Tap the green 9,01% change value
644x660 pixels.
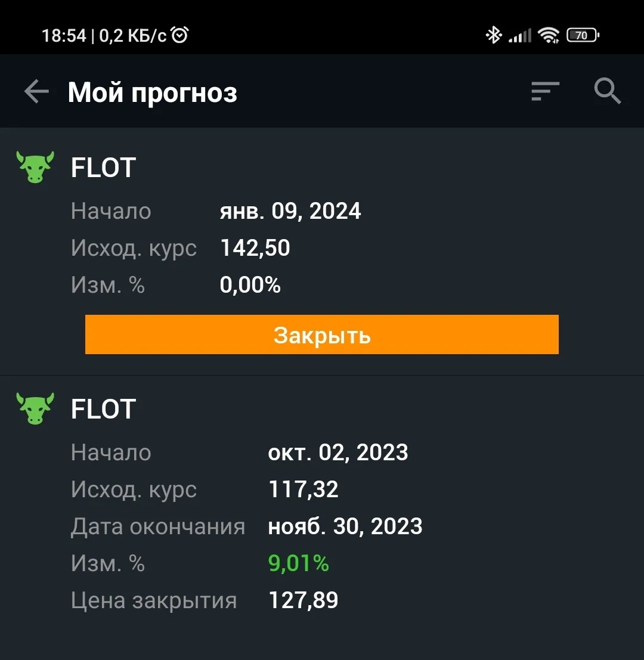coord(298,563)
